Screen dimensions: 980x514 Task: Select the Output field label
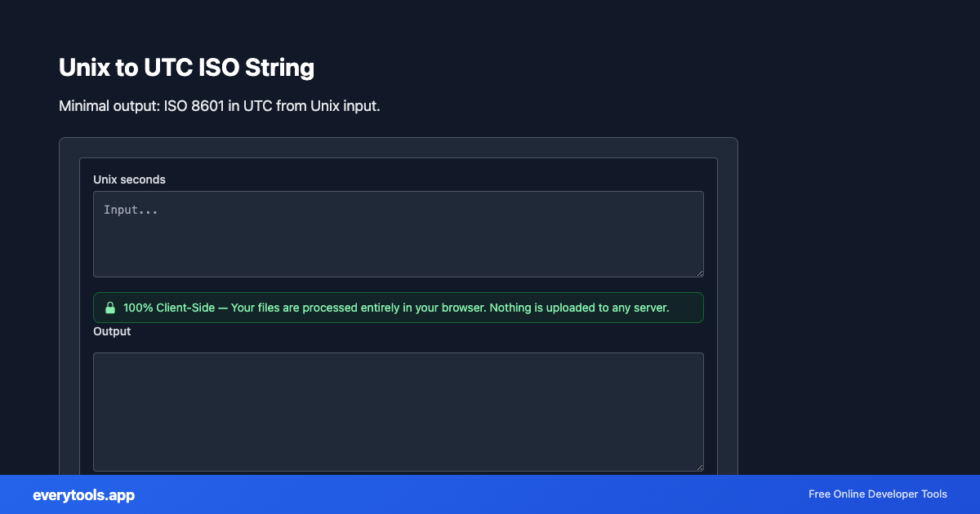point(112,331)
